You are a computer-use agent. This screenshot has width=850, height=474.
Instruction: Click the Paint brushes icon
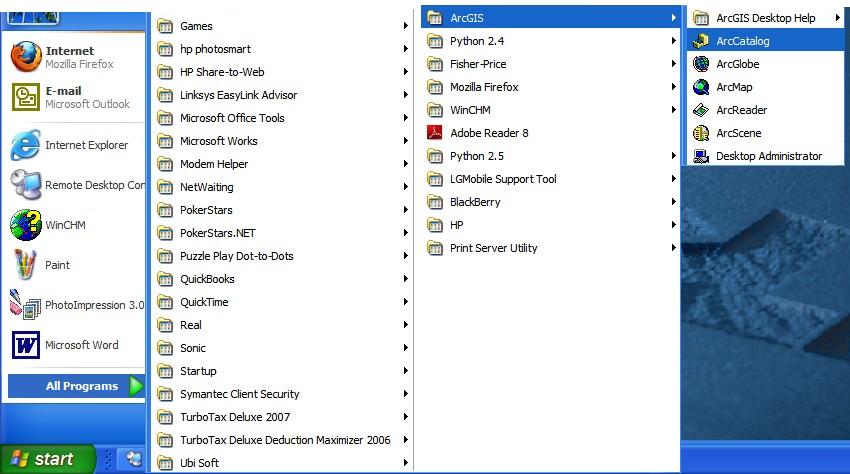[24, 265]
